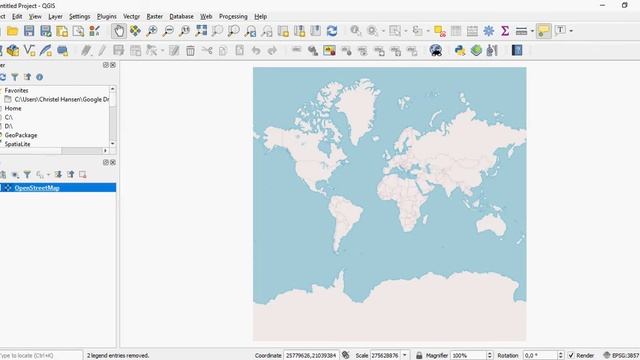This screenshot has height=360, width=640.
Task: Select the Google Drive favorite folder path
Action: point(62,100)
